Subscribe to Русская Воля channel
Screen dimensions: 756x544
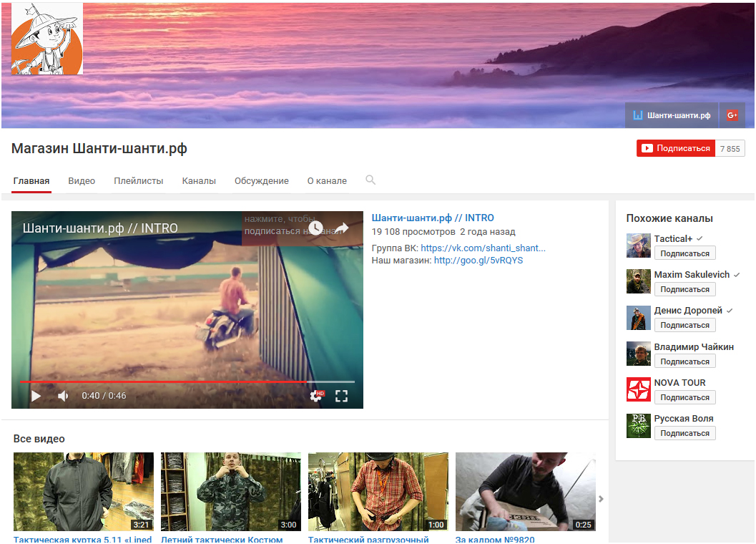(684, 434)
